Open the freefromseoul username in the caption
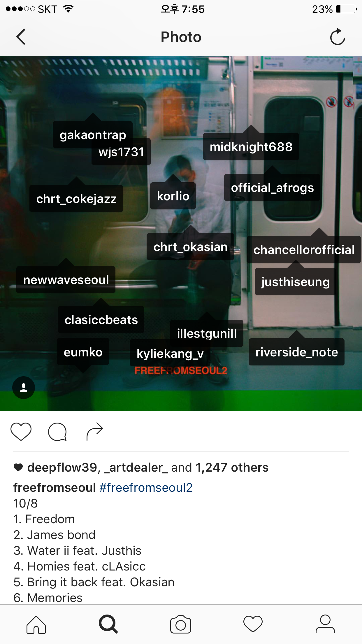 tap(55, 488)
